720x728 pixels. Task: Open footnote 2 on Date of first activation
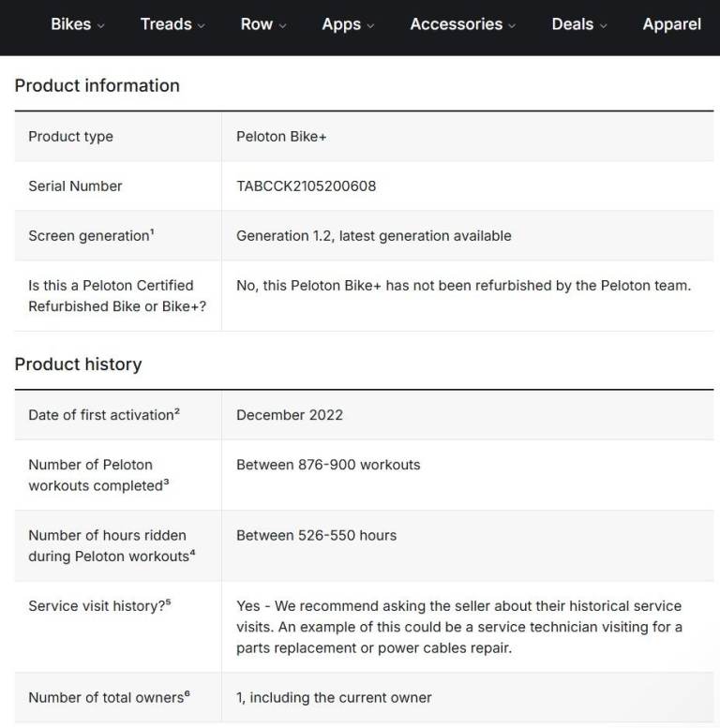(x=177, y=411)
